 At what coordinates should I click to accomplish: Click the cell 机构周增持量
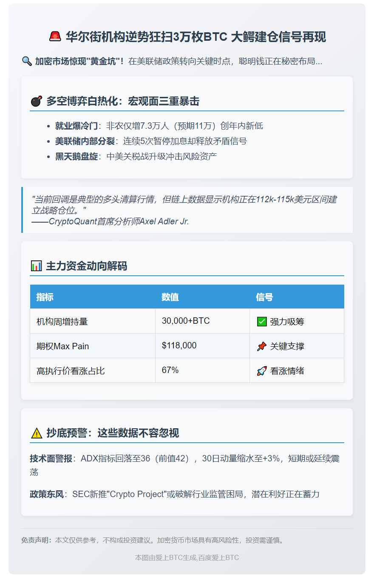[x=93, y=321]
